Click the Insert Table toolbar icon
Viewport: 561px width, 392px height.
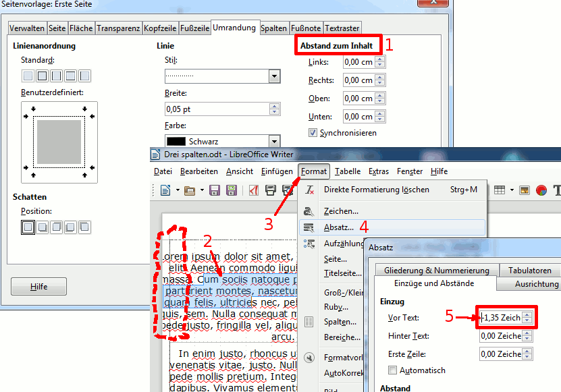pyautogui.click(x=500, y=190)
